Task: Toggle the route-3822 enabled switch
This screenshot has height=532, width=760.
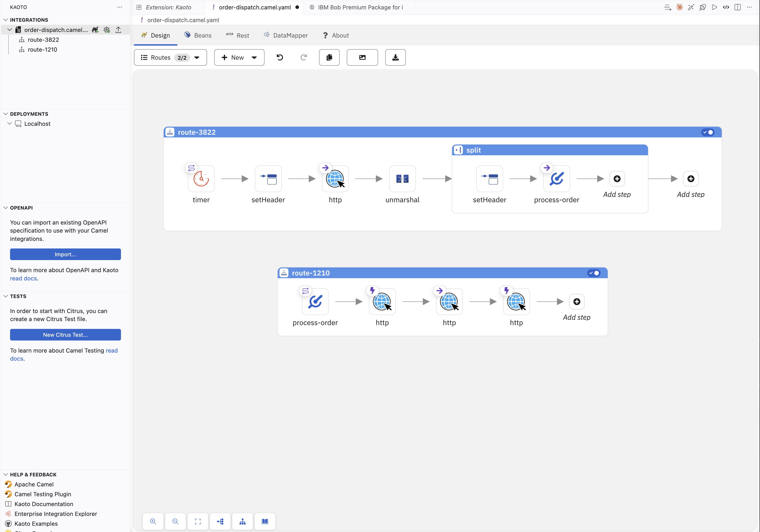Action: click(x=708, y=132)
